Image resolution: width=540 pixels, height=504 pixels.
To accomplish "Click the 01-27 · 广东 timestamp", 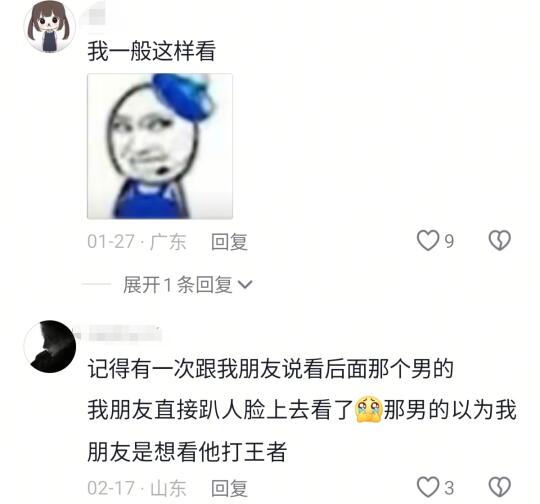I will click(137, 241).
